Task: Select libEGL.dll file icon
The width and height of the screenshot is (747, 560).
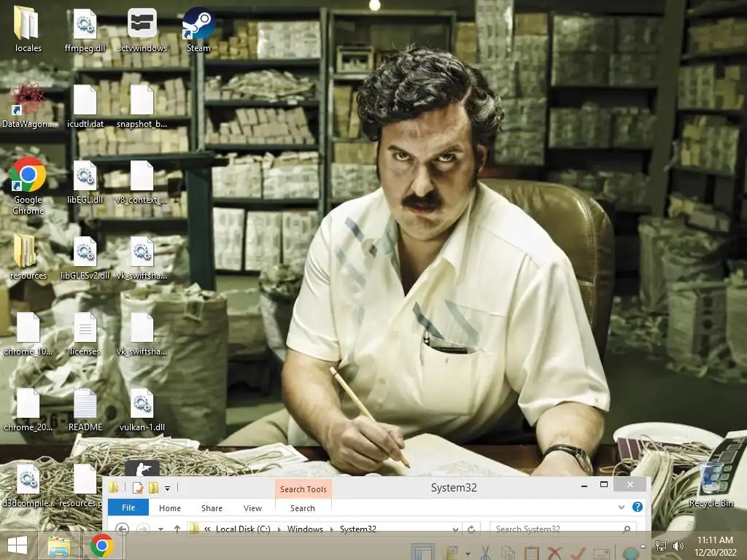Action: point(85,182)
